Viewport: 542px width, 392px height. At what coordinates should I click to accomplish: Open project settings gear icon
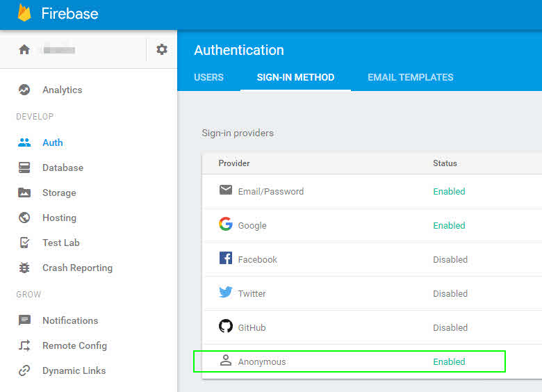(x=162, y=49)
